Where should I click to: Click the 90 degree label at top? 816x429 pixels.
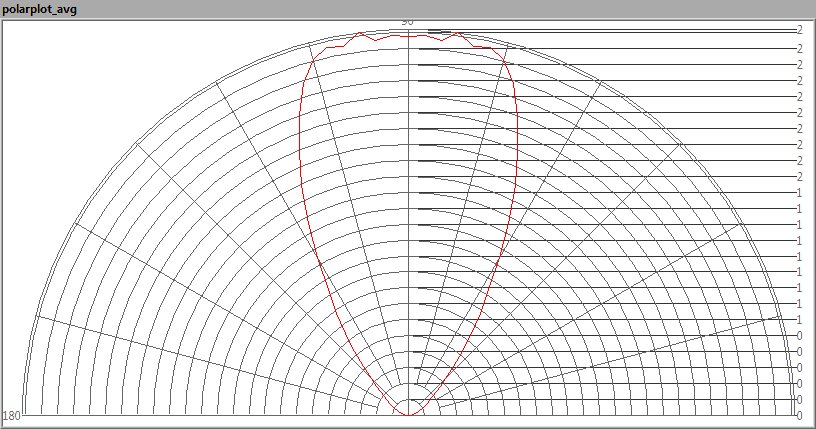pos(407,21)
